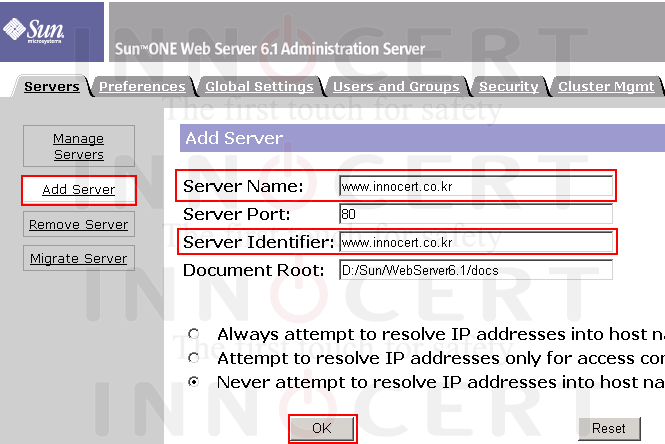Click the OK button
Screen dimensions: 665x444
[x=322, y=428]
